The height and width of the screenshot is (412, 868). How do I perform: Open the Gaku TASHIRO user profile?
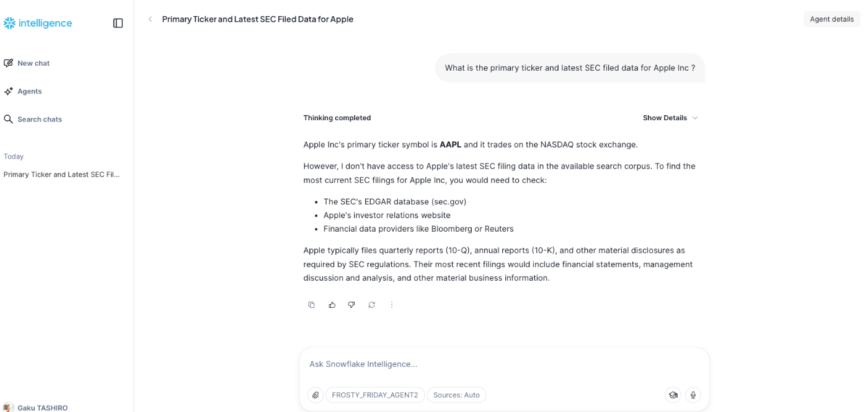36,407
